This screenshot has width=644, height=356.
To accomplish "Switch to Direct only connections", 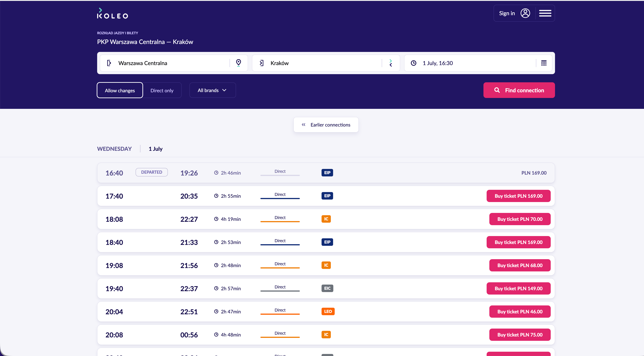I will [x=162, y=90].
